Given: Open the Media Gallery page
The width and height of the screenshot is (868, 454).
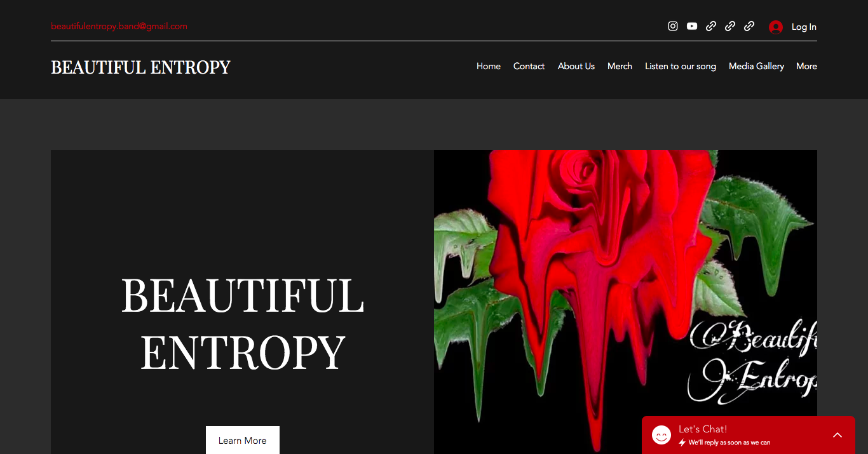Looking at the screenshot, I should click(756, 66).
